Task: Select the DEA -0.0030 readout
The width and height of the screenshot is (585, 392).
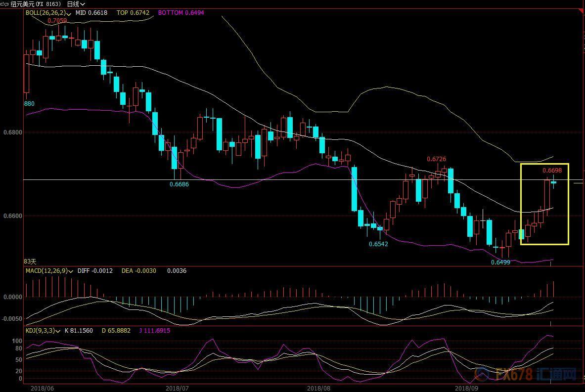Action: 139,271
